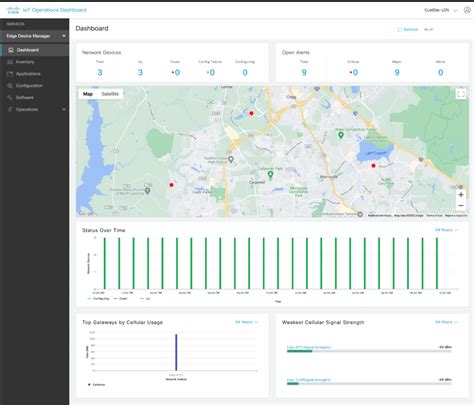Open the Status Over Time 24 Hours dropdown
The image size is (474, 405).
tap(446, 230)
